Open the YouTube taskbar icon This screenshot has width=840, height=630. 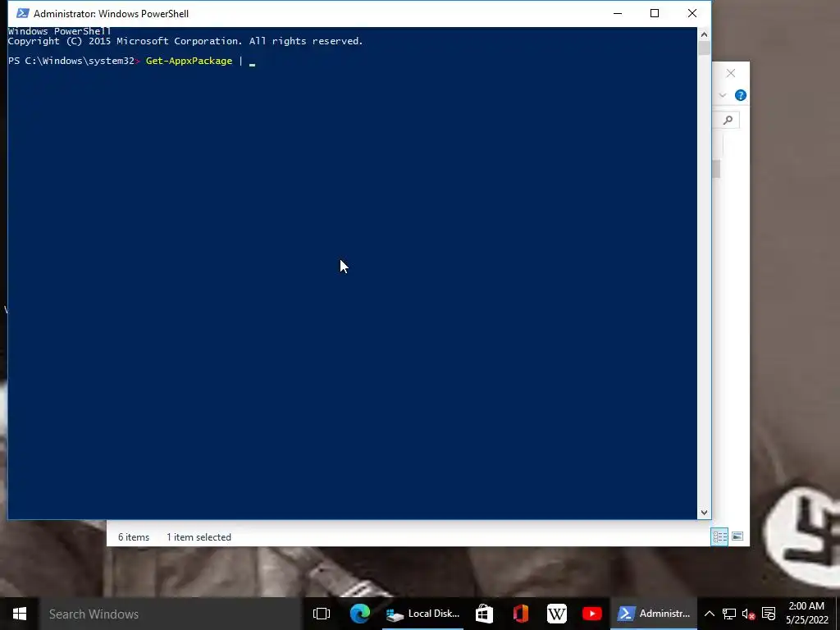click(592, 614)
